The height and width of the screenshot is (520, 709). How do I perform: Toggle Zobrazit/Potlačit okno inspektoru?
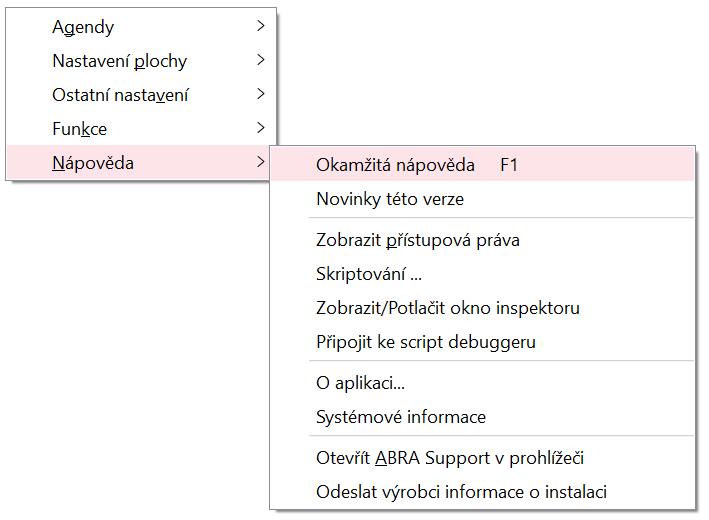pos(448,308)
